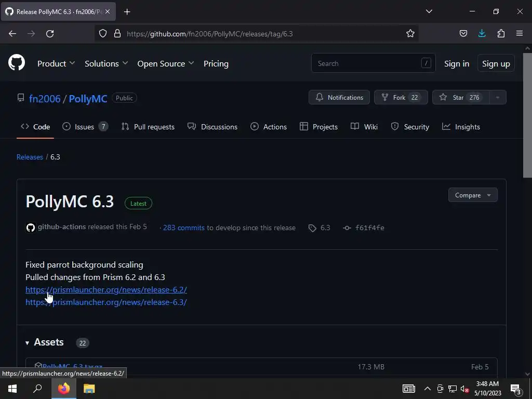The image size is (532, 399).
Task: Click the Sign in link
Action: point(457,64)
